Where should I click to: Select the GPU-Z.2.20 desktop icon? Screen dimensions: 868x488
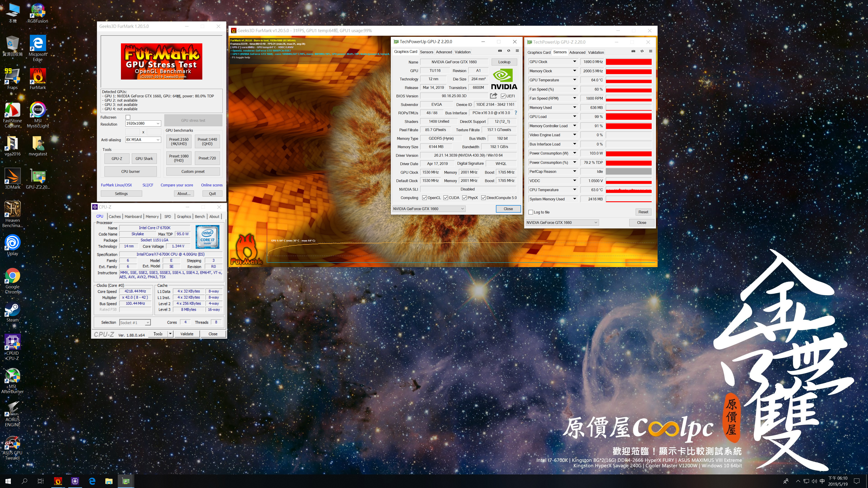[38, 178]
